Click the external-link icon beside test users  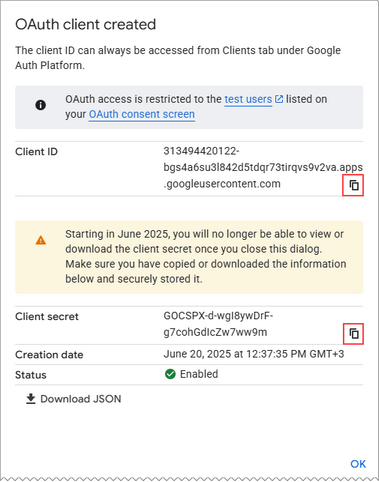tap(279, 99)
